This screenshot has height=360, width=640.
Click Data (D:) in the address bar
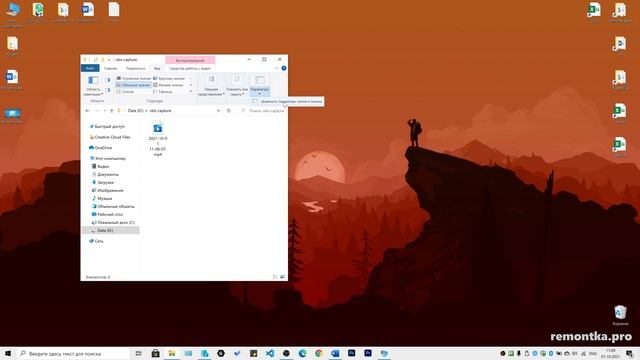136,111
